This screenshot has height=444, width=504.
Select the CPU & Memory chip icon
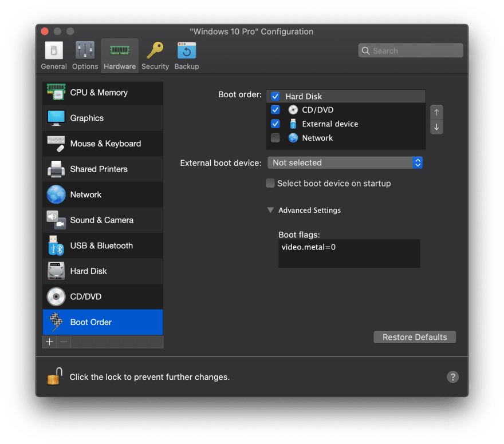[x=56, y=92]
